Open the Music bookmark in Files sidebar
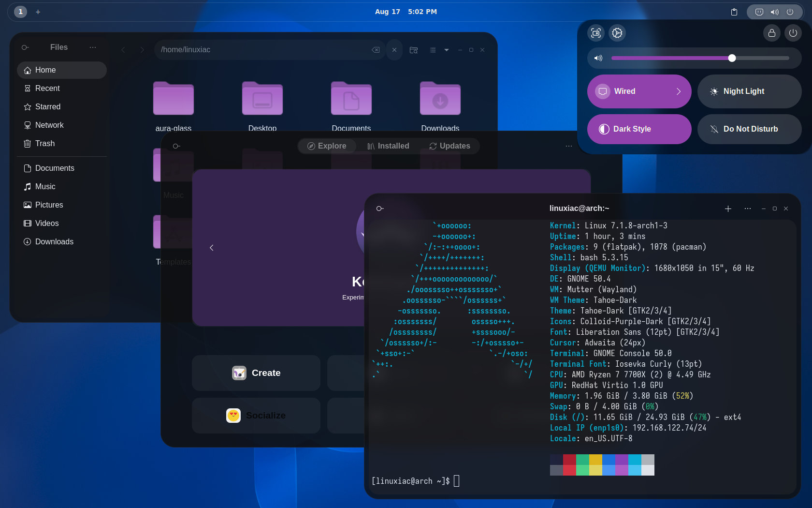The width and height of the screenshot is (812, 508). pyautogui.click(x=62, y=187)
